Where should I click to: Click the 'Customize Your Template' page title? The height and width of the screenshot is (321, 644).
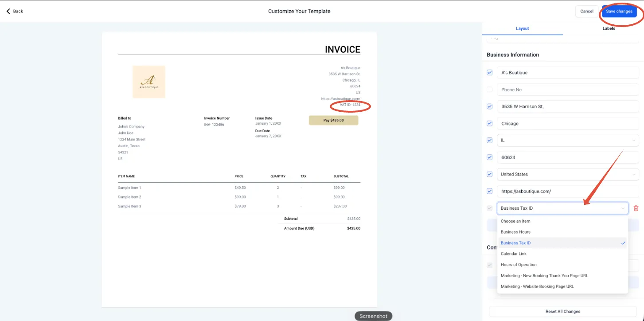click(x=299, y=11)
